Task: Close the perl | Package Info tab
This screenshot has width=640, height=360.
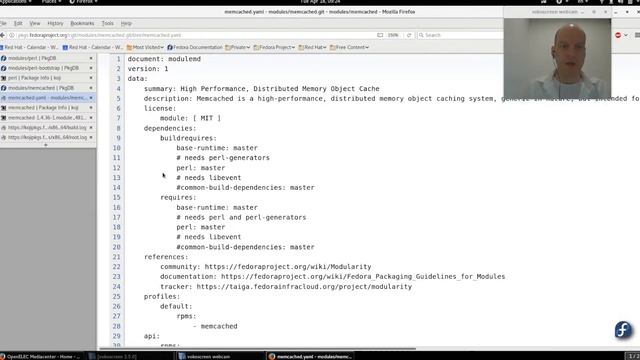Action: tap(91, 78)
